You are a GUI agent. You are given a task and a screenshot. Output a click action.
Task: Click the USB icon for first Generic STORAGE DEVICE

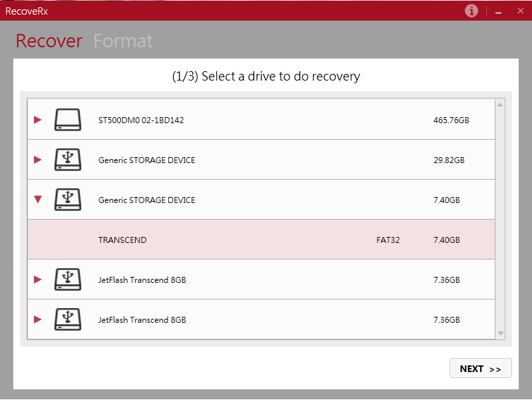coord(67,160)
